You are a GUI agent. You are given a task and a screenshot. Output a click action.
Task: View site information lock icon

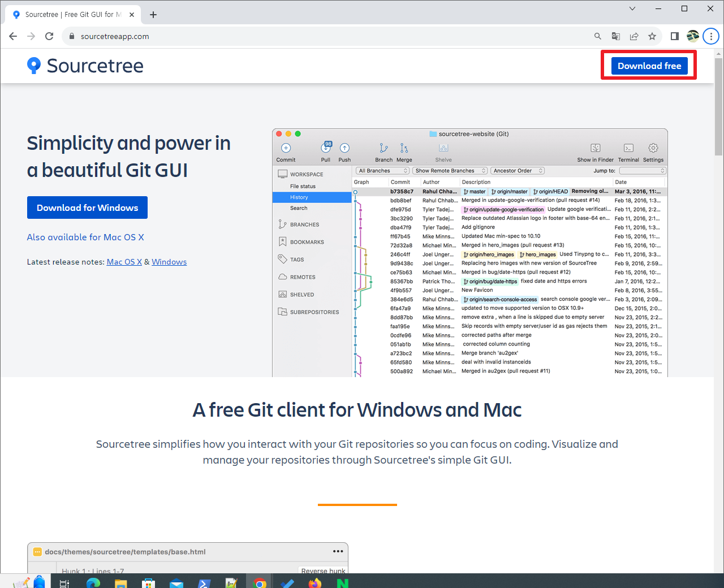[71, 36]
